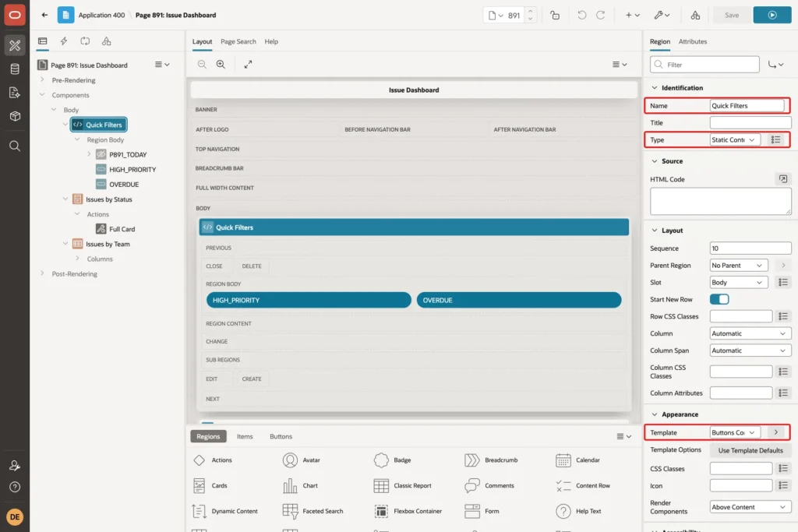Viewport: 798px width, 532px height.
Task: Open the Column Span dropdown
Action: point(750,351)
